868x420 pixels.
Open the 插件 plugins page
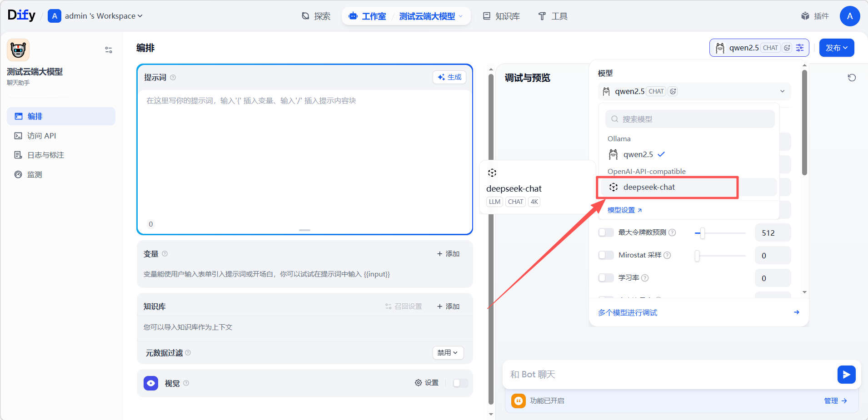pos(815,16)
